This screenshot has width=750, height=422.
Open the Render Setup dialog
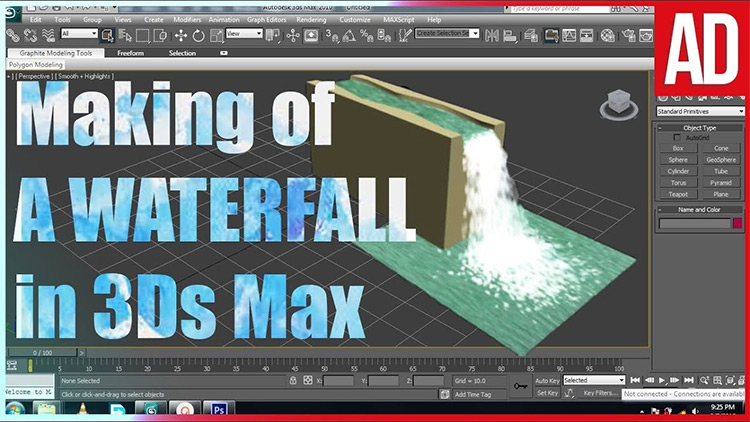click(629, 35)
